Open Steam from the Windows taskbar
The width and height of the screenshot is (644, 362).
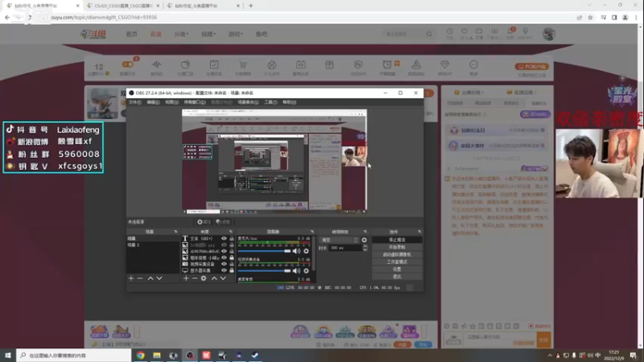pyautogui.click(x=255, y=356)
